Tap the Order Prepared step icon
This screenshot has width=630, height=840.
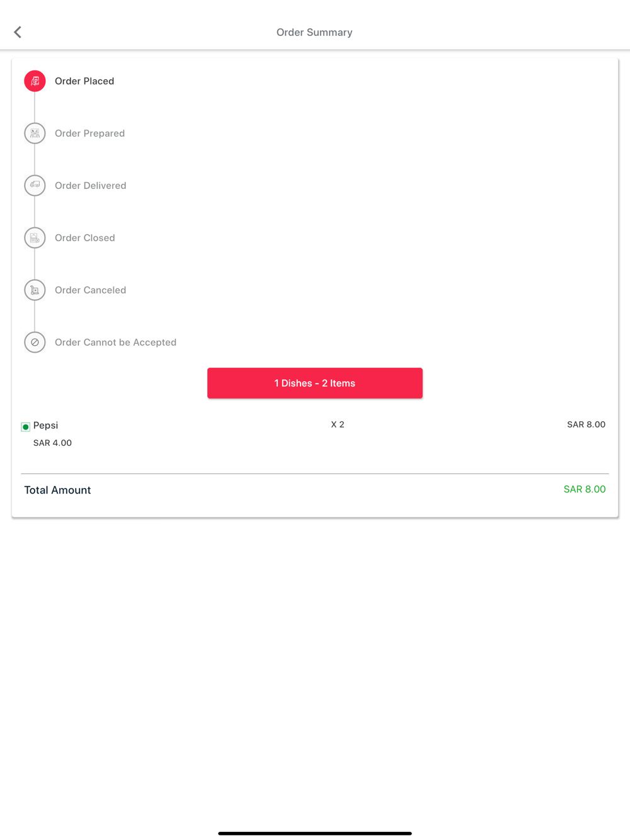coord(35,133)
